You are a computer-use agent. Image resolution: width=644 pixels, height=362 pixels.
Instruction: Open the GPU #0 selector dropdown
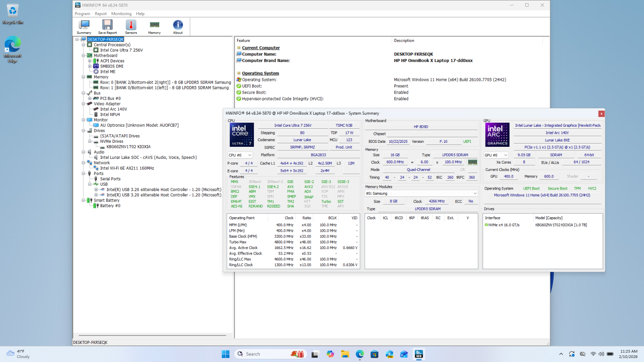click(496, 155)
